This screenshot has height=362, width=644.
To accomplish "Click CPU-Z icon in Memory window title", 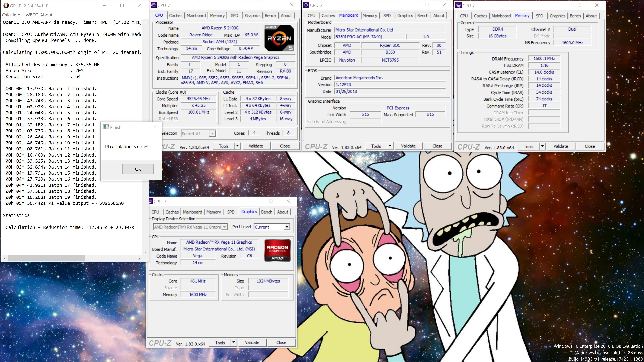I will [x=458, y=5].
